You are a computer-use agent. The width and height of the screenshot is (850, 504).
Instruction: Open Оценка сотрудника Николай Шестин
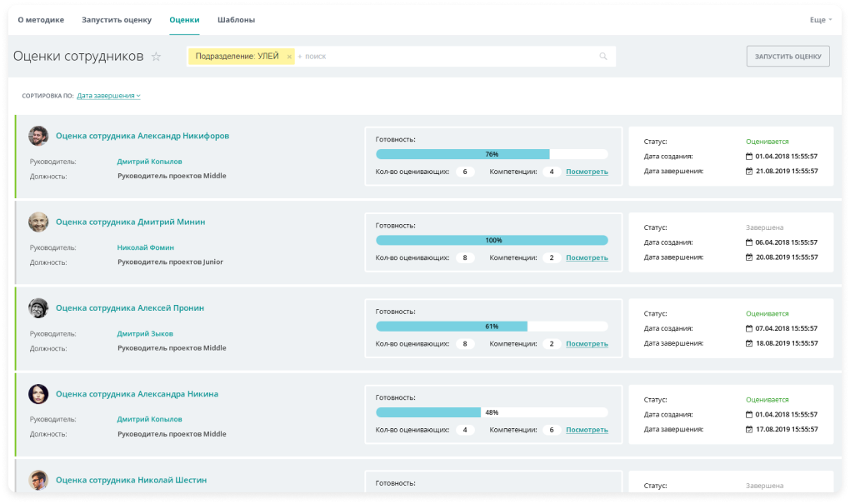[131, 480]
